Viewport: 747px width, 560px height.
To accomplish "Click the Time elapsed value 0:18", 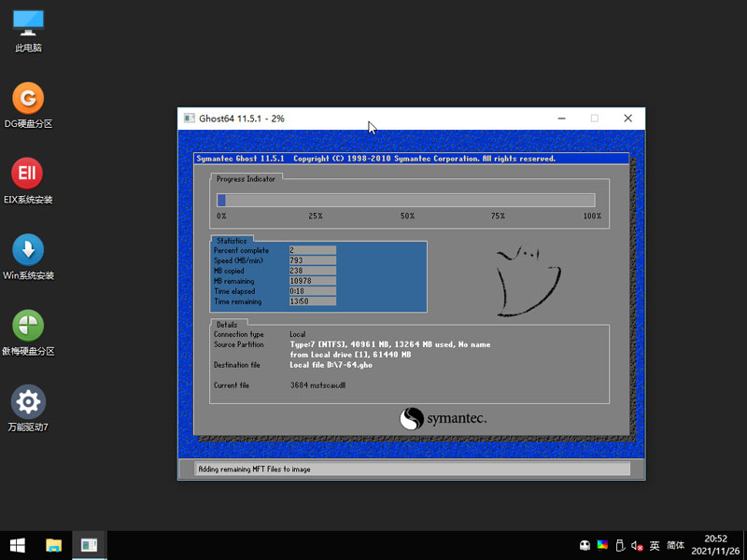I will 313,291.
